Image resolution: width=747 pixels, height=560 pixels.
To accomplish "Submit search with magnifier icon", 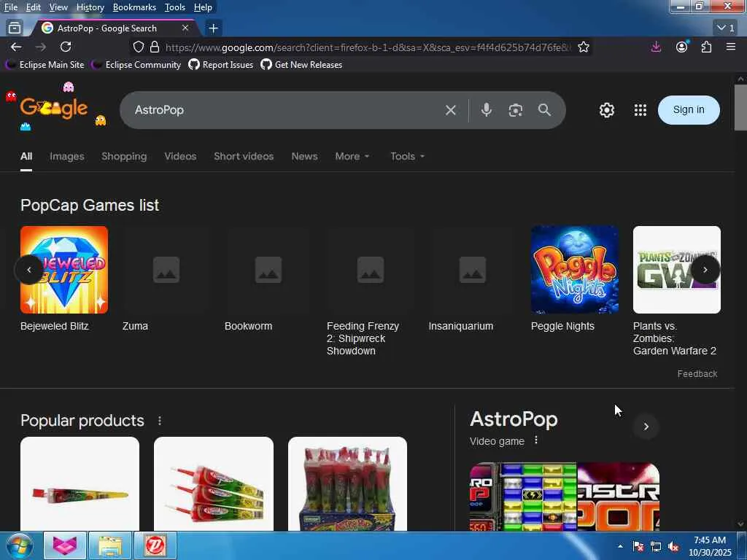I will [544, 110].
